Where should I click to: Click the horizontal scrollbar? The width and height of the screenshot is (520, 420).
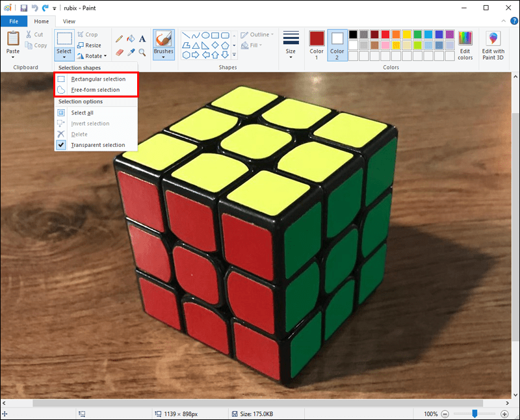257,403
